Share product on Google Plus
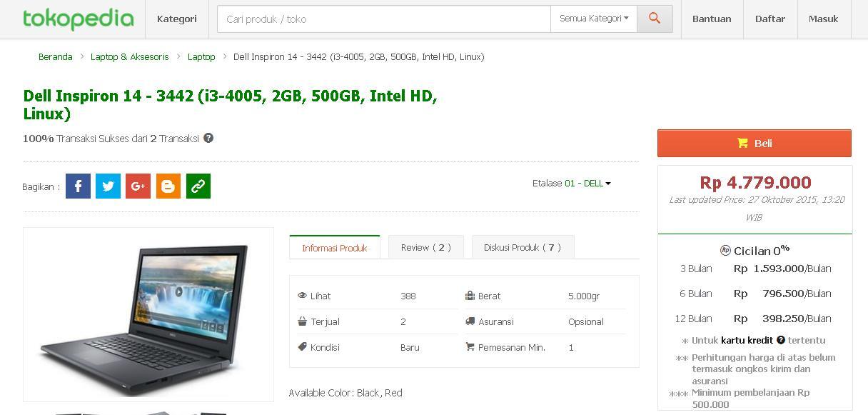Screen dimensions: 868x415 coord(138,186)
